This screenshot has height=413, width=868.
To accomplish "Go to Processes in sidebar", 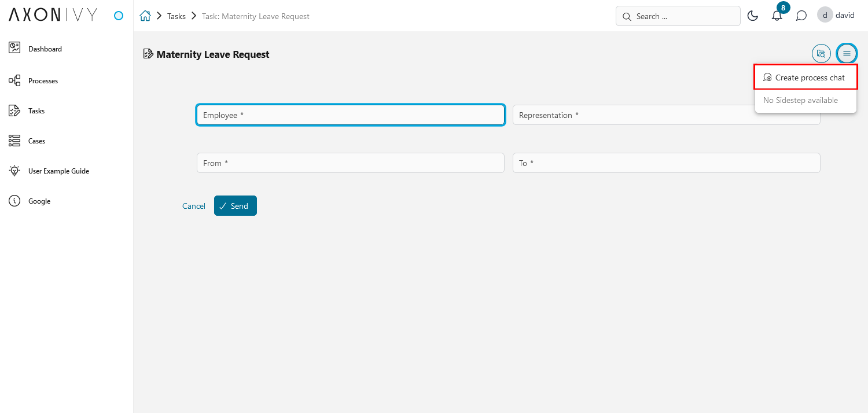I will click(43, 81).
